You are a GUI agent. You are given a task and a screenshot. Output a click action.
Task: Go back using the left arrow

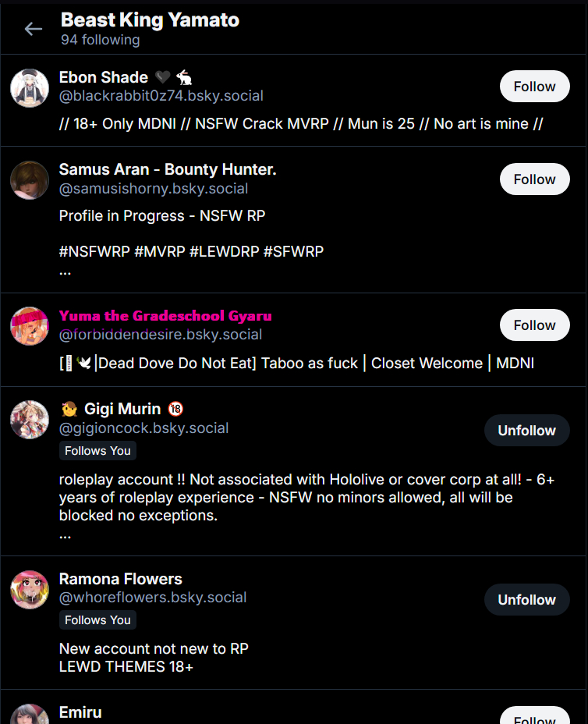pos(34,29)
